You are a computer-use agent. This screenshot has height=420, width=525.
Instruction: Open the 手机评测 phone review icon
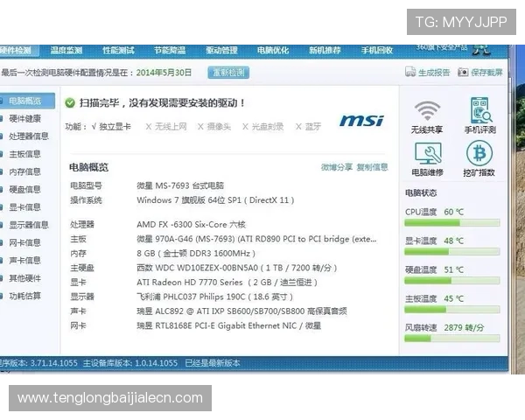point(480,110)
